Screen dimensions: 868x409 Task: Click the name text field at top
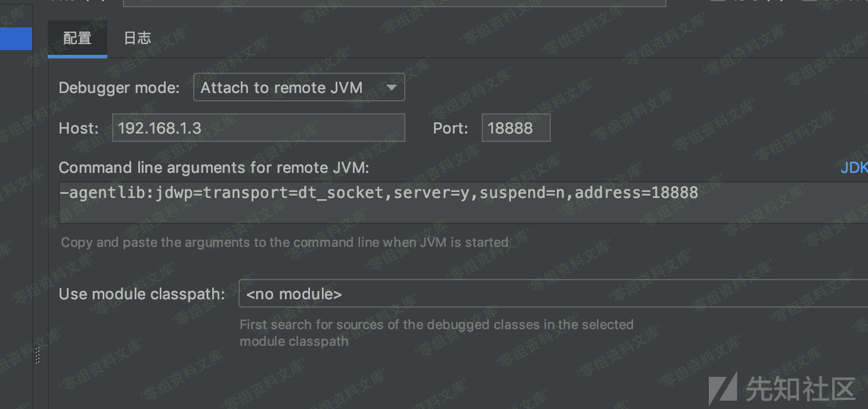pyautogui.click(x=393, y=2)
